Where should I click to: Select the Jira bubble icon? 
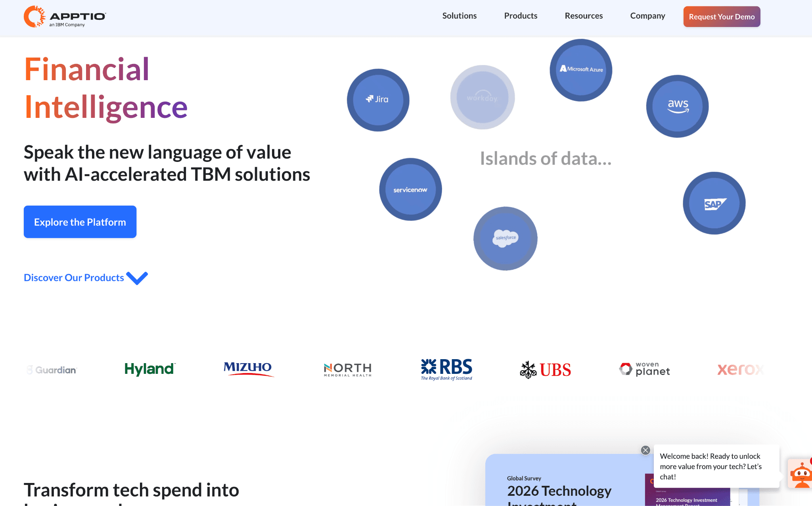tap(378, 100)
